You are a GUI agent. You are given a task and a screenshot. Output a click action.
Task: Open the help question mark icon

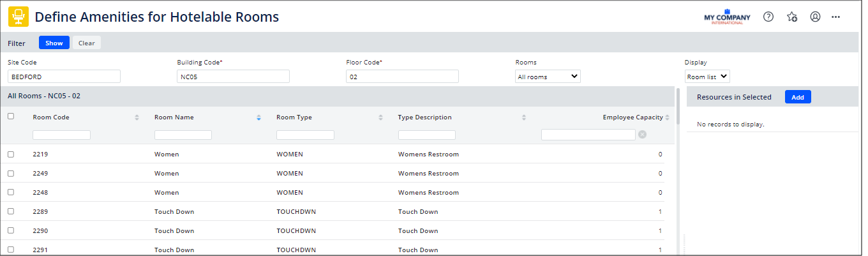pos(768,17)
